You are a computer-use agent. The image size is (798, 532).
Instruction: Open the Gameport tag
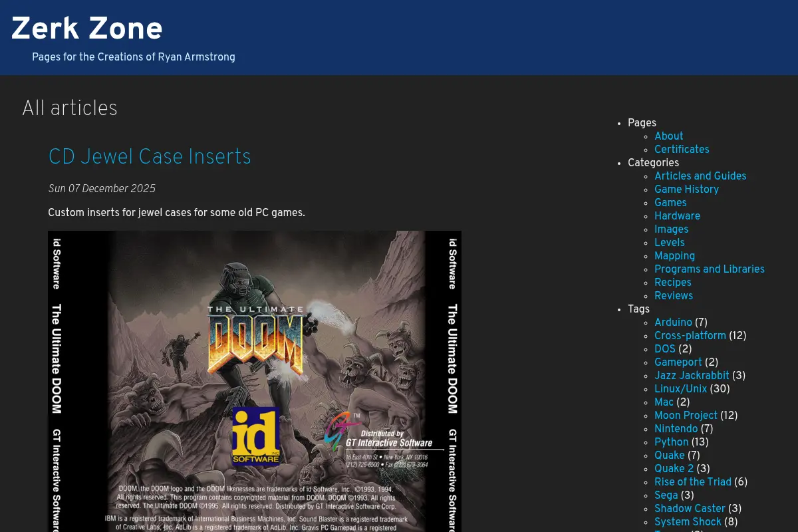click(x=678, y=362)
